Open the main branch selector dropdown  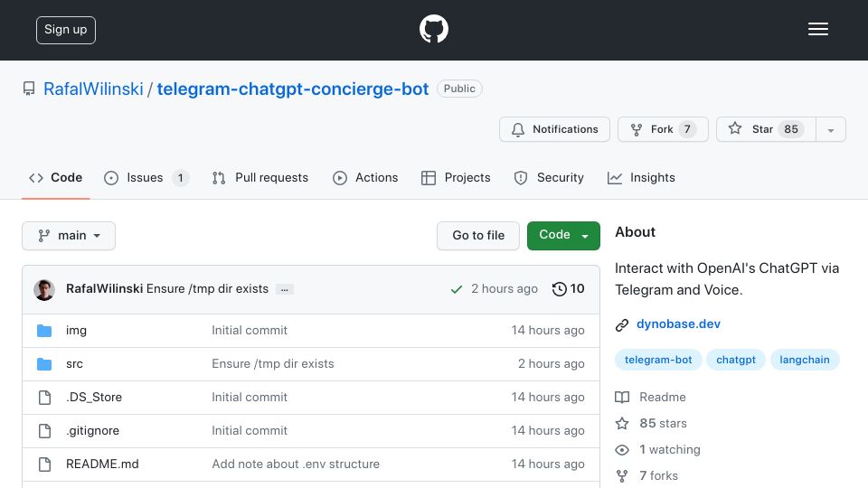point(69,236)
